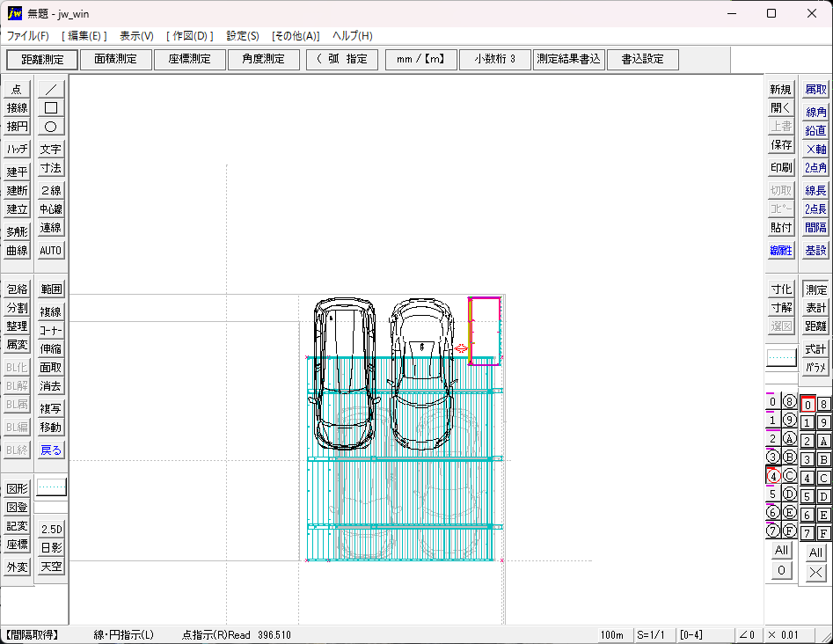Activate the 接線 tangent line tool

coord(17,108)
